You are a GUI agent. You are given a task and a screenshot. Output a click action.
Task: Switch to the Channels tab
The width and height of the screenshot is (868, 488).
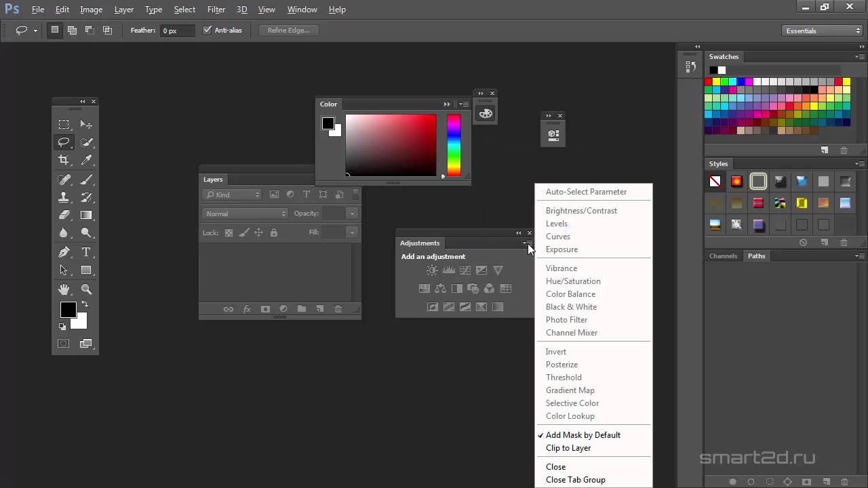723,256
